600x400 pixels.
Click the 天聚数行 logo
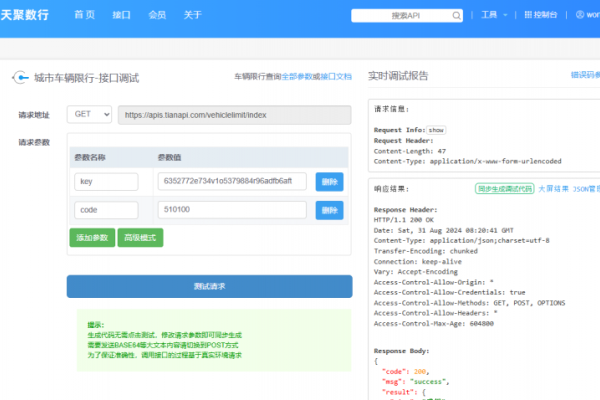tap(25, 15)
